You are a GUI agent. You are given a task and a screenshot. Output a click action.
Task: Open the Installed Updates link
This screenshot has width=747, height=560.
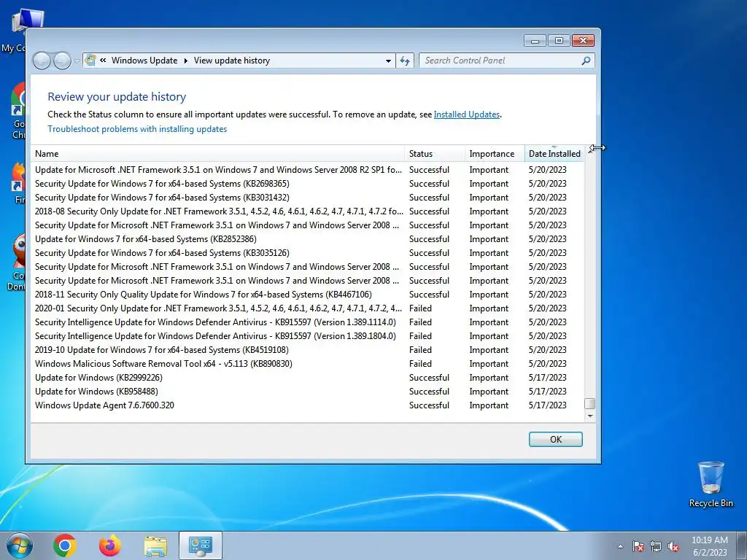click(466, 114)
